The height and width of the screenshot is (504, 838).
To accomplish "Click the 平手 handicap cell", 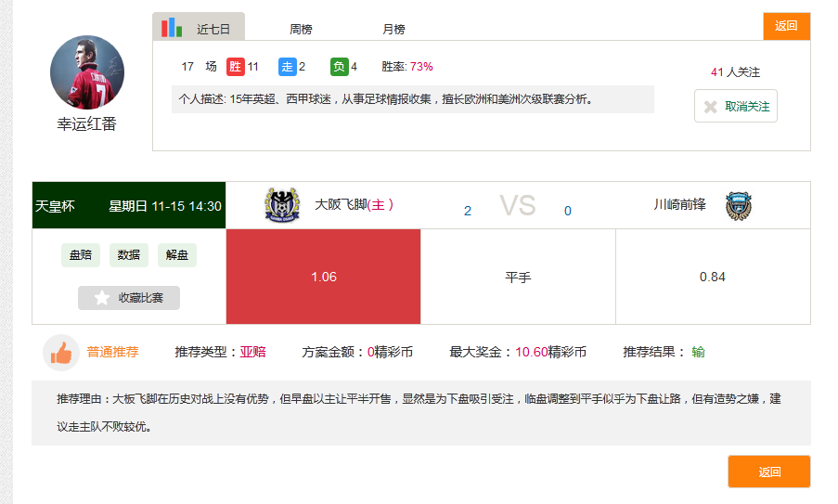I will (518, 277).
